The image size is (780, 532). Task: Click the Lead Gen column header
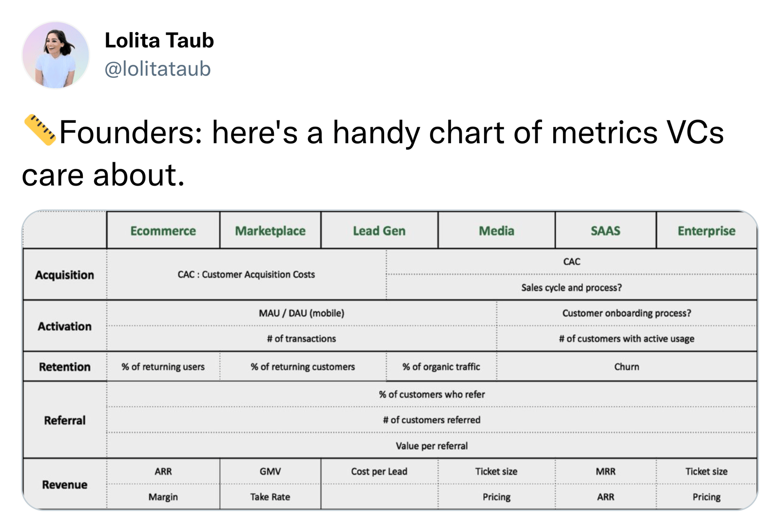tap(379, 231)
